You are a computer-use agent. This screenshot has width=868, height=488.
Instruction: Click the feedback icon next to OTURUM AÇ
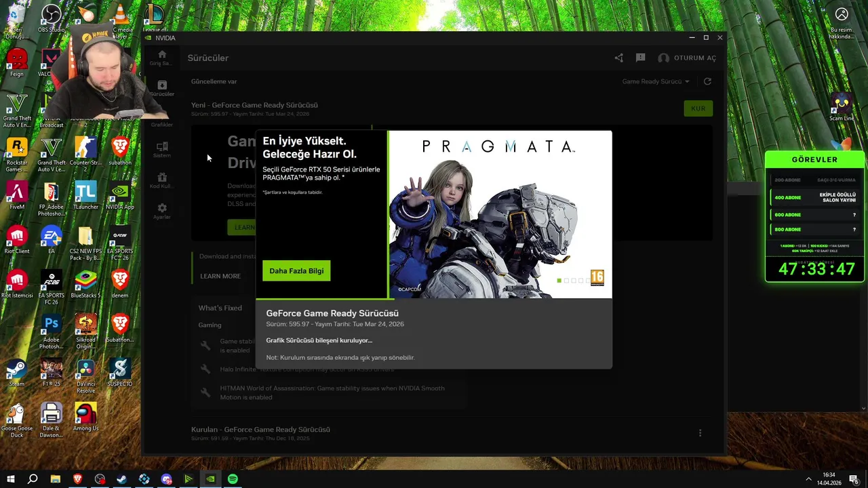(x=641, y=58)
